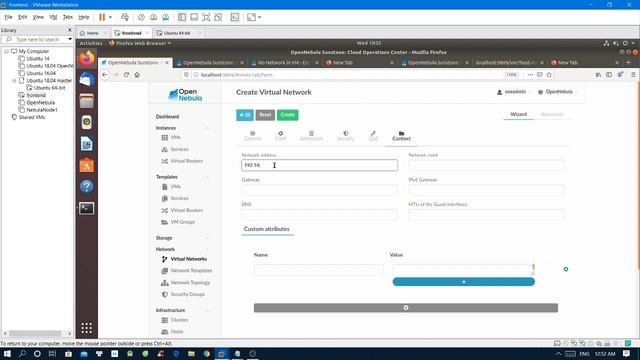Open Firefox hamburger menu
Image resolution: width=640 pixels, height=360 pixels.
point(633,75)
